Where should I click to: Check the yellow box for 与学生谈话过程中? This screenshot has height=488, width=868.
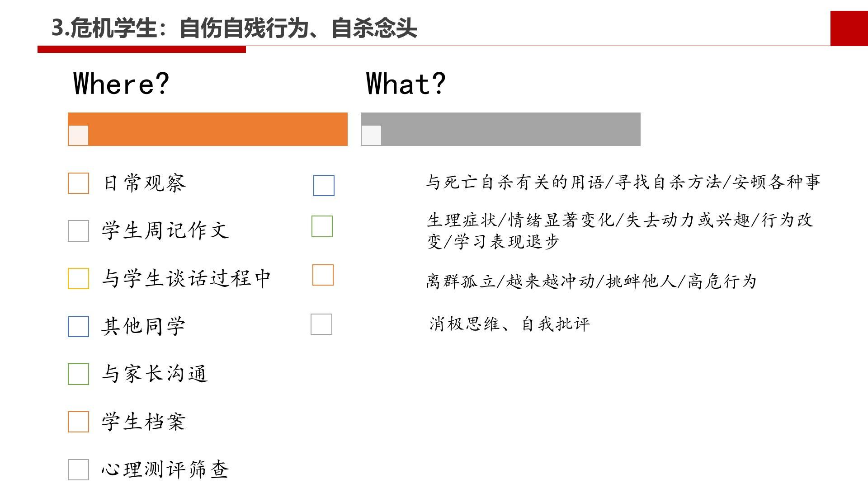(78, 278)
